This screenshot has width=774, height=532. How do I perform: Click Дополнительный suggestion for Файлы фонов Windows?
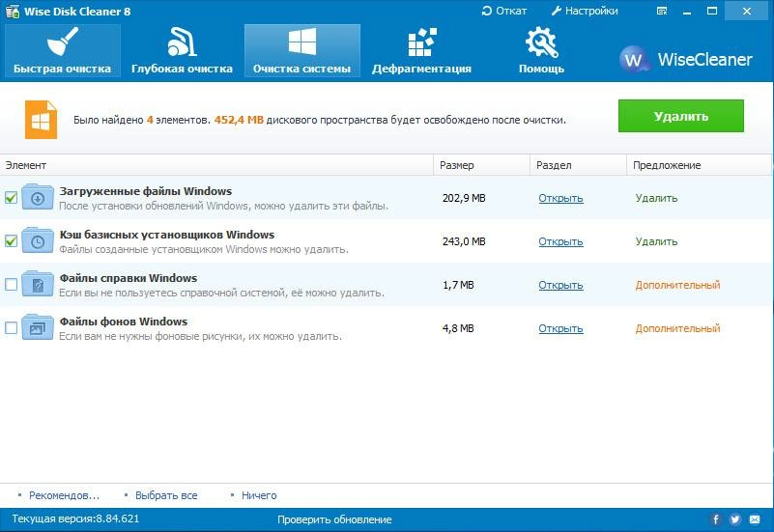click(677, 328)
